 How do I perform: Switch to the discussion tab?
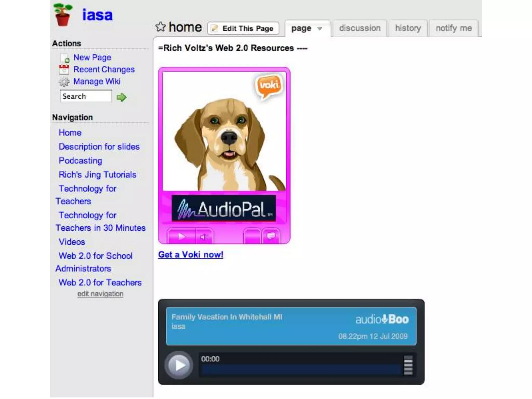click(x=360, y=28)
